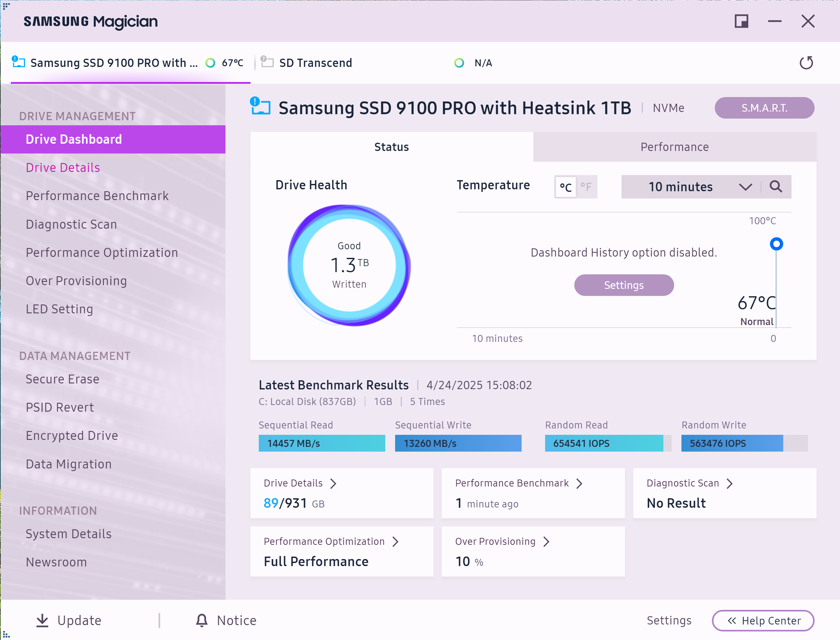Switch temperature unit to °F
This screenshot has height=640, width=840.
point(586,187)
